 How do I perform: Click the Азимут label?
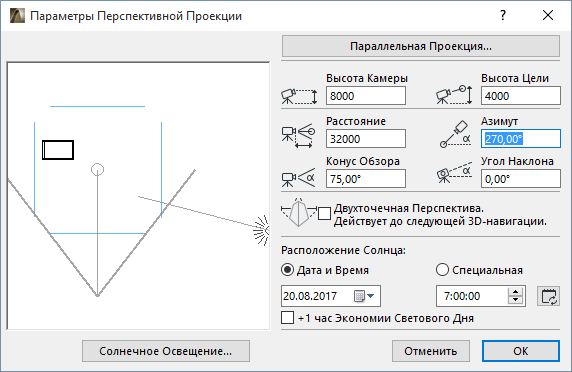tap(499, 121)
